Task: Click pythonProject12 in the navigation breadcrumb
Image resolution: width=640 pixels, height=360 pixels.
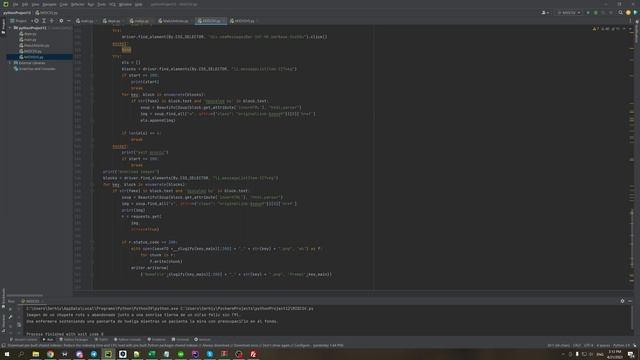Action: pos(17,13)
